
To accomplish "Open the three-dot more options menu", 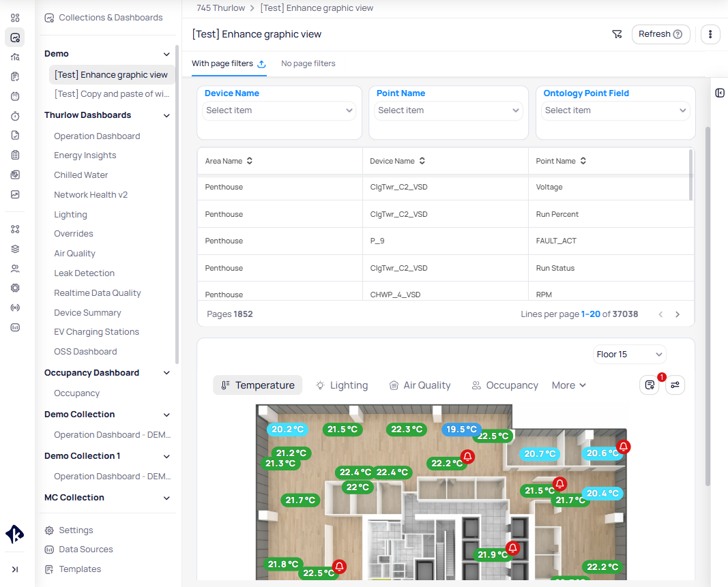I will (710, 34).
